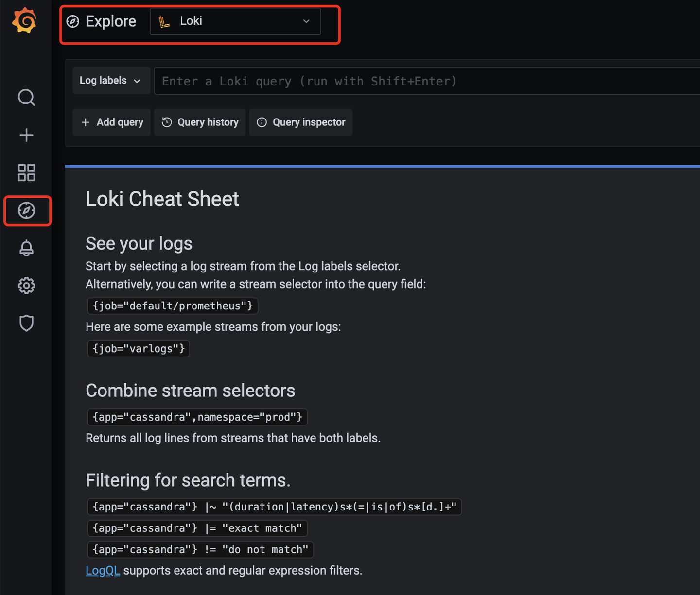Image resolution: width=700 pixels, height=595 pixels.
Task: Open Query inspector panel
Action: click(300, 122)
